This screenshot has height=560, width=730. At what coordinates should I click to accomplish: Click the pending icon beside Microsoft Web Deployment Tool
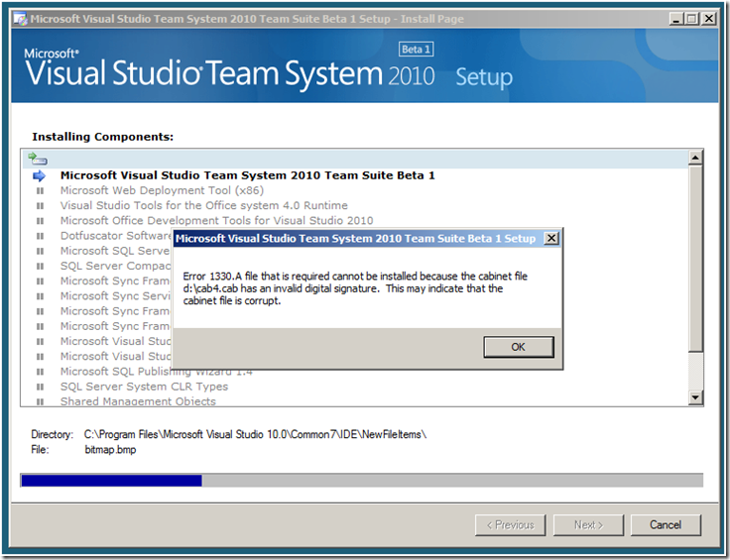pyautogui.click(x=40, y=190)
